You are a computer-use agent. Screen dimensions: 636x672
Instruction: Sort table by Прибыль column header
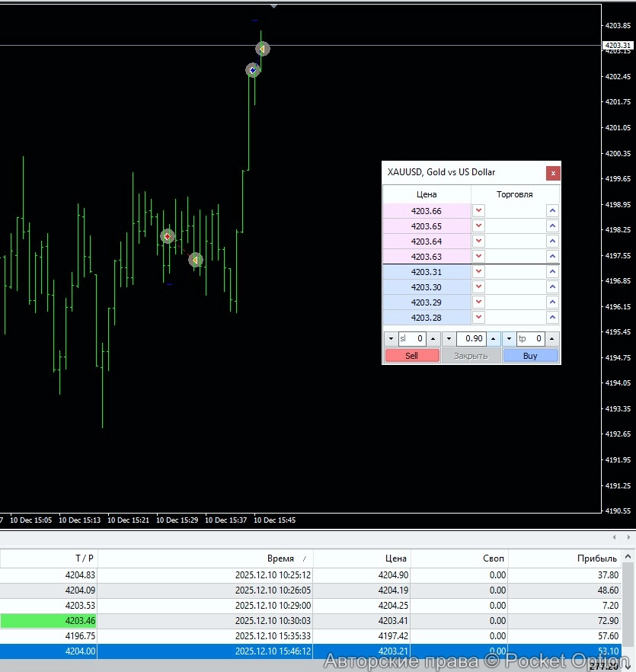(x=596, y=558)
